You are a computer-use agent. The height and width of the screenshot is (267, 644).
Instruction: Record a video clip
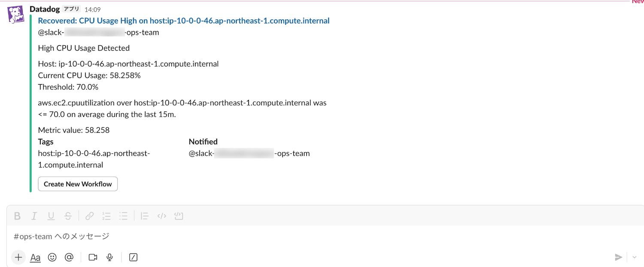(93, 257)
